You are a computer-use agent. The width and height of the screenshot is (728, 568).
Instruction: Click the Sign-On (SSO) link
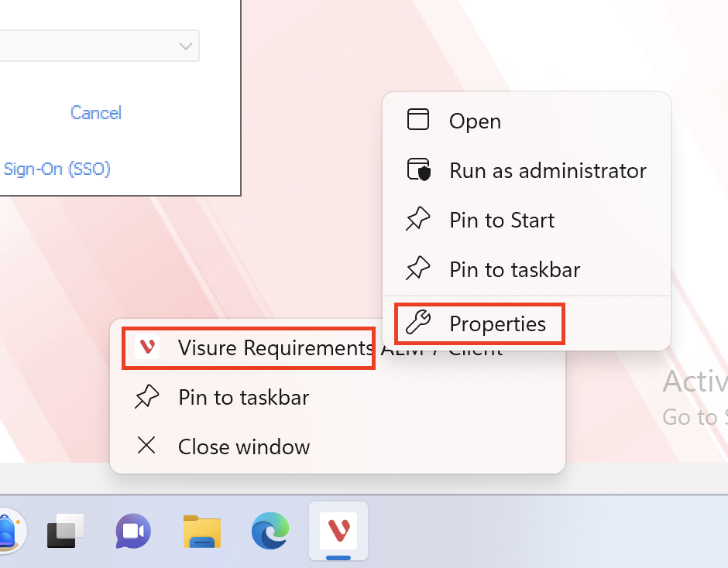click(x=57, y=169)
